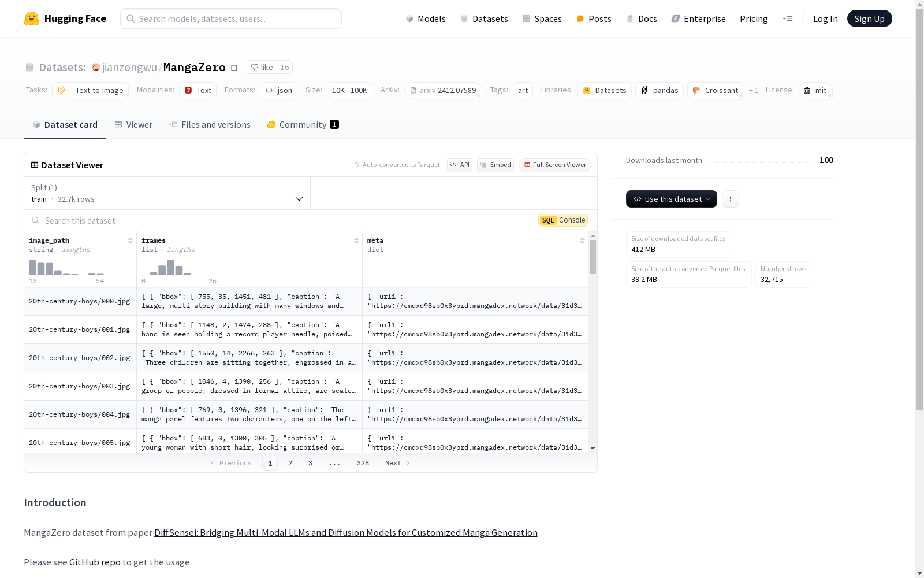This screenshot has height=578, width=924.
Task: Like the MangaZero dataset
Action: 262,67
